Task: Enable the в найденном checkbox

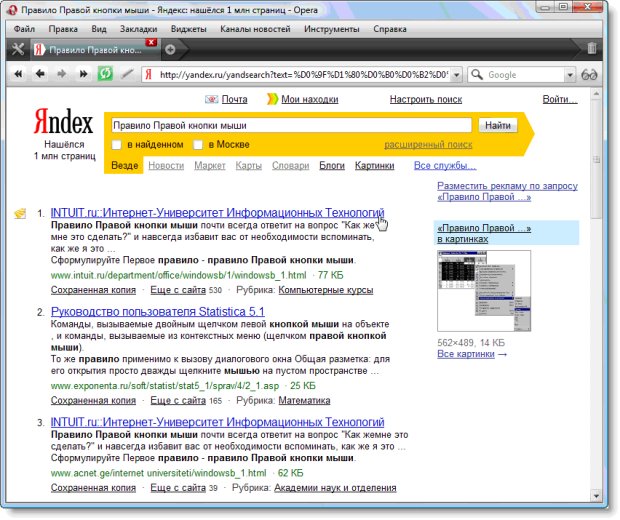Action: pyautogui.click(x=116, y=145)
